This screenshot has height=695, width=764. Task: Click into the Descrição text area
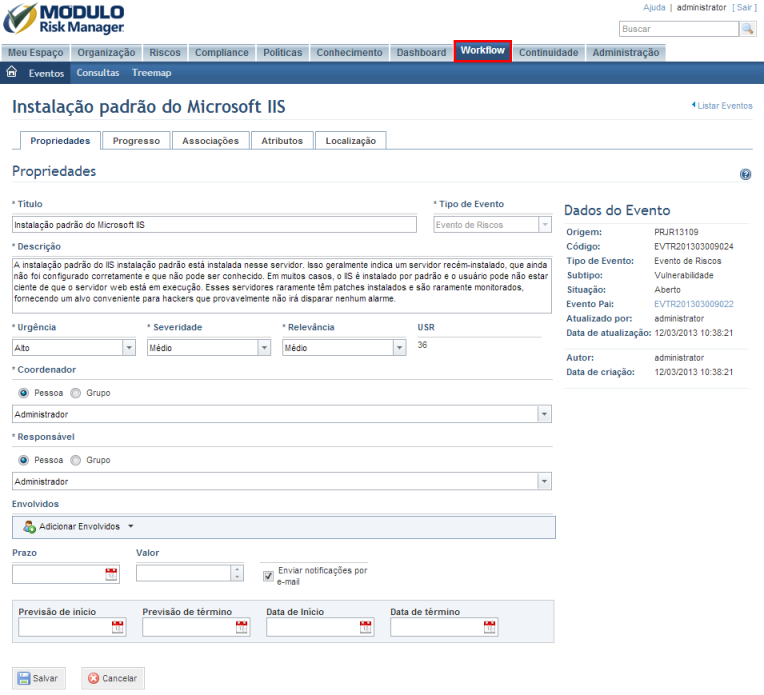pyautogui.click(x=282, y=286)
